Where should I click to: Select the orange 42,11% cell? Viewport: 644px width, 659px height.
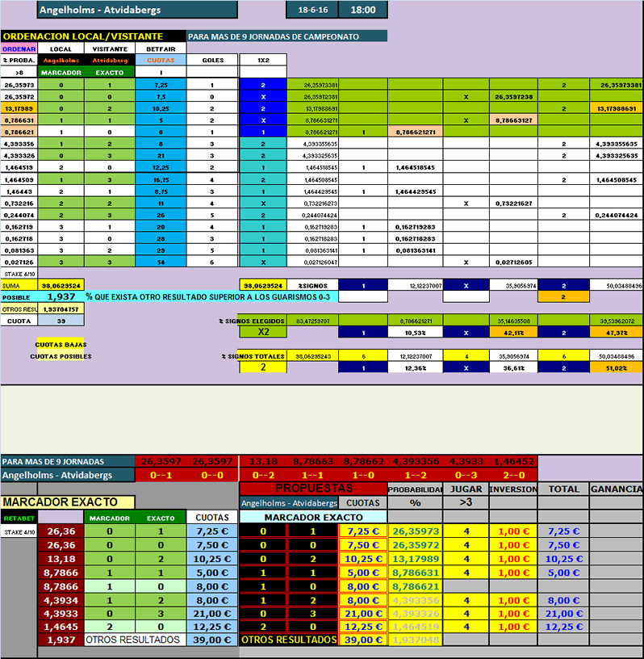pos(513,333)
